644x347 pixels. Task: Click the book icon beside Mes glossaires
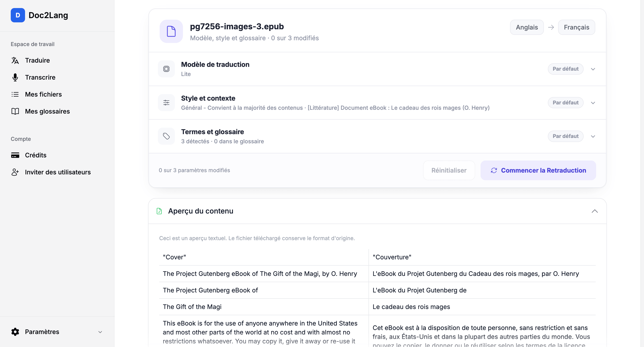(15, 112)
